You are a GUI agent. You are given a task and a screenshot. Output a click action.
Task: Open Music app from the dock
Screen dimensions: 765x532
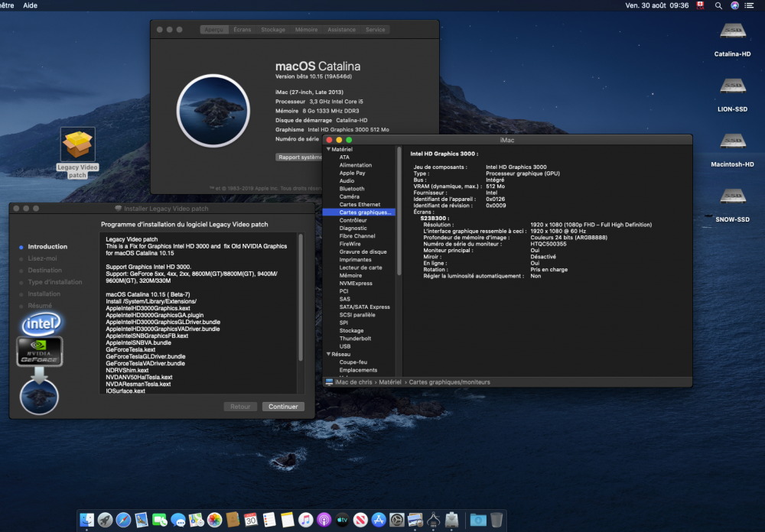coord(306,520)
